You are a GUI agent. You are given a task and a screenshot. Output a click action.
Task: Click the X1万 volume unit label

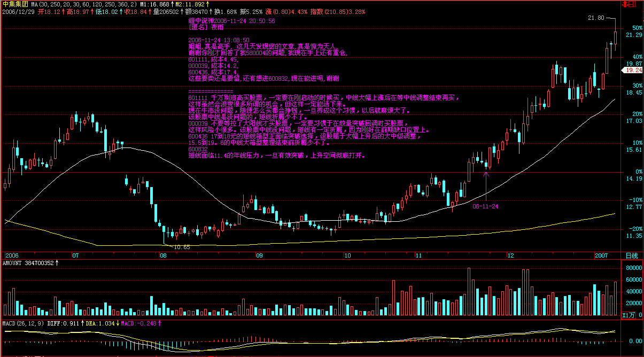coord(630,316)
